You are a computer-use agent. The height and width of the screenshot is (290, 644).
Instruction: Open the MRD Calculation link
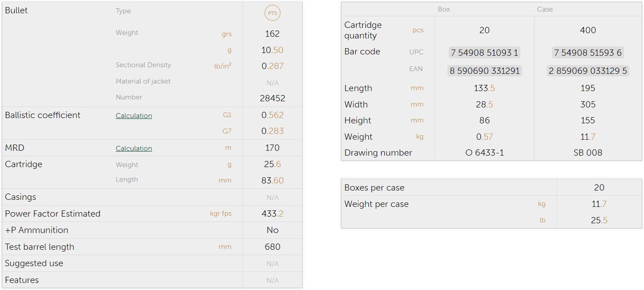[134, 149]
